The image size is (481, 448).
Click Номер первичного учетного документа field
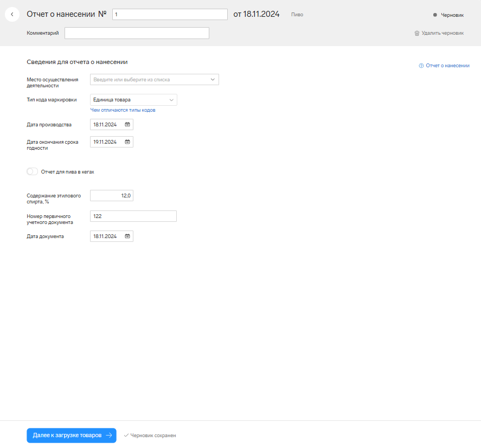click(x=133, y=216)
